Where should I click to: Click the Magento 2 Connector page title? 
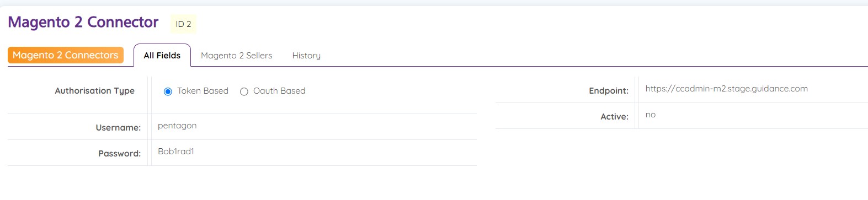pos(83,22)
